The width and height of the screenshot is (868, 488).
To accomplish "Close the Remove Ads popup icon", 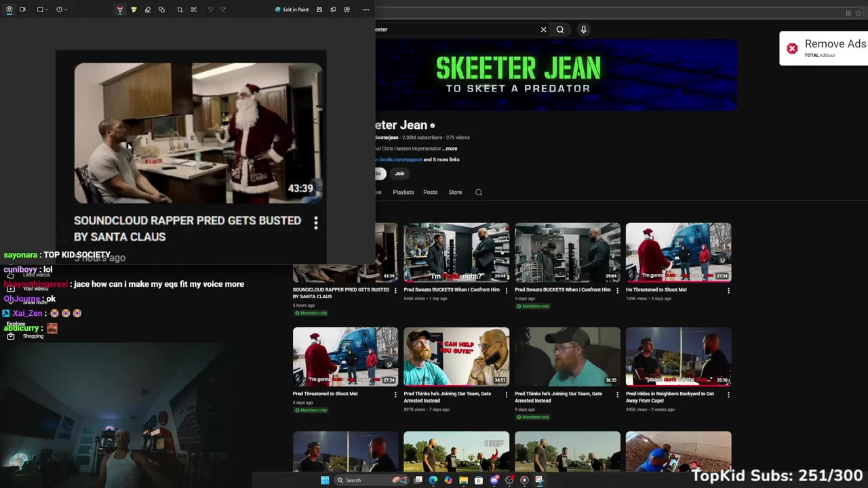I will tap(792, 48).
